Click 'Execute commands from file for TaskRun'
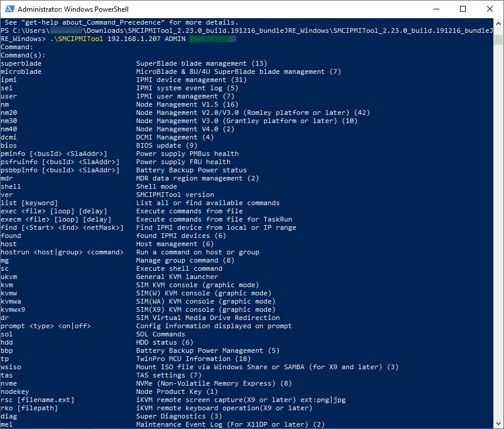This screenshot has height=429, width=504. (x=214, y=219)
